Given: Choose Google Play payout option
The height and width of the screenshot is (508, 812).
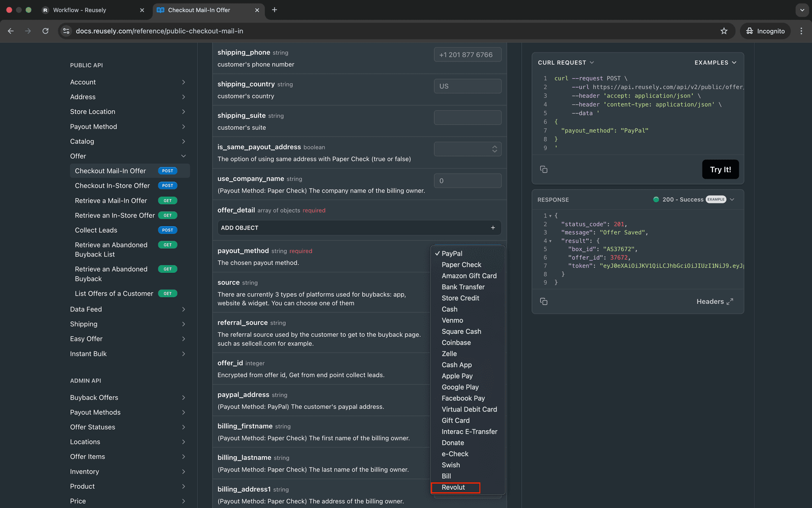Looking at the screenshot, I should (x=467, y=387).
